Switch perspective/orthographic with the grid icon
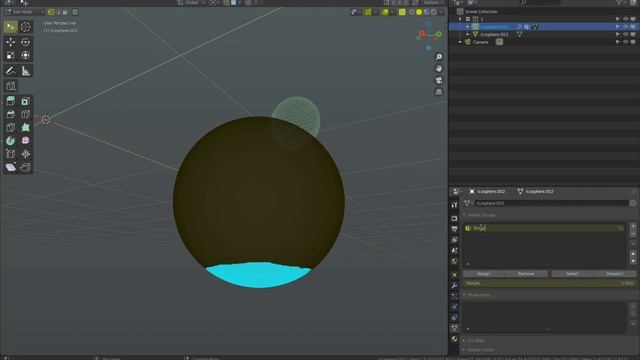 [439, 92]
